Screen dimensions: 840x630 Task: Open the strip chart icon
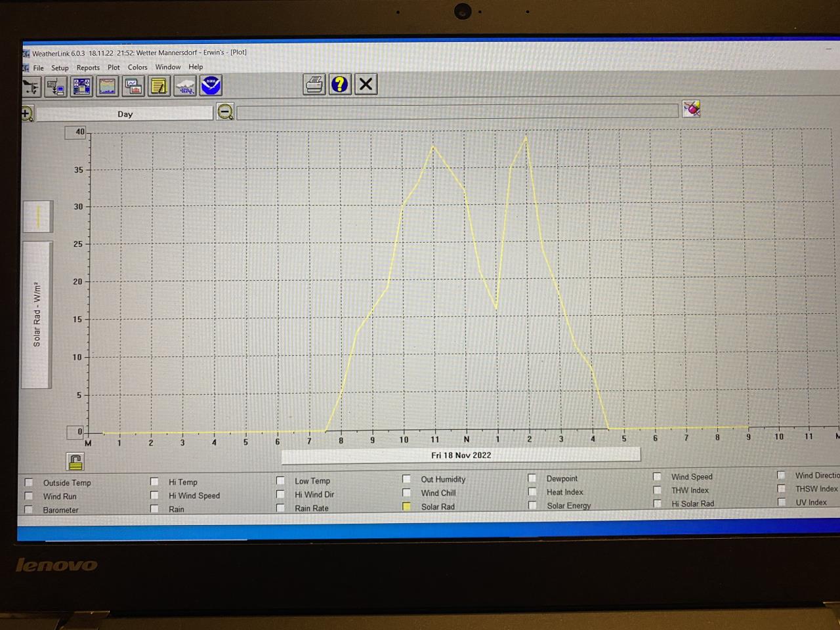point(107,87)
